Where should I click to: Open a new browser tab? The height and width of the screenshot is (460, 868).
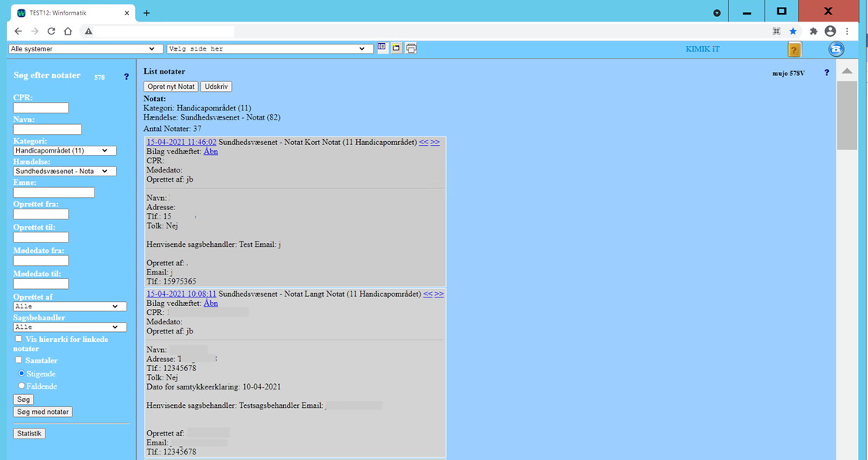[x=146, y=13]
